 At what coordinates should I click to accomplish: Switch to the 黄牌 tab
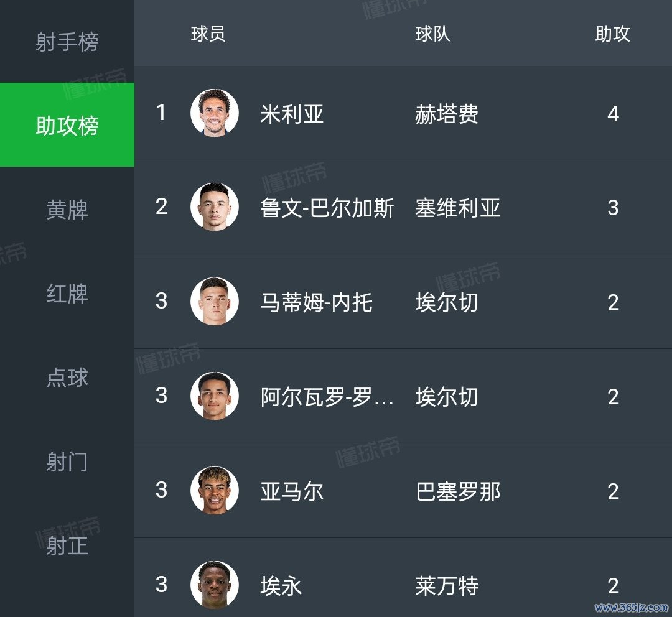pyautogui.click(x=67, y=210)
